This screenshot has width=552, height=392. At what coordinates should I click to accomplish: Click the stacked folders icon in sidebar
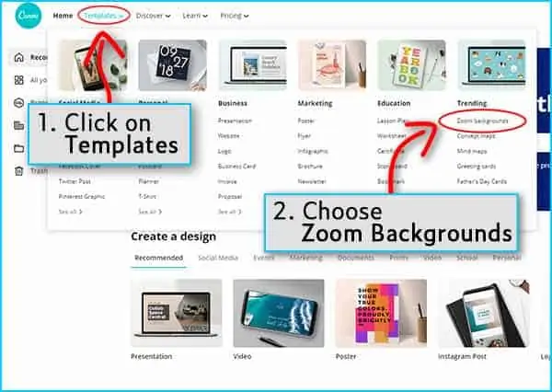point(19,125)
